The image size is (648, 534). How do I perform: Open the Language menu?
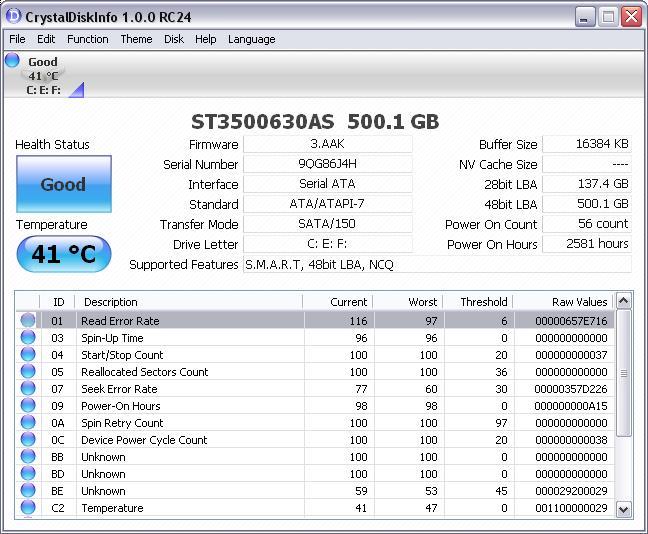pyautogui.click(x=252, y=39)
